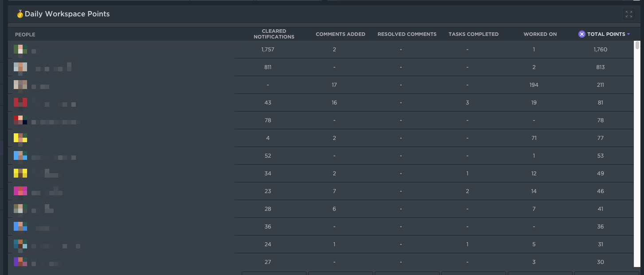
Task: Select the cleared notifications value 1,757
Action: point(268,50)
